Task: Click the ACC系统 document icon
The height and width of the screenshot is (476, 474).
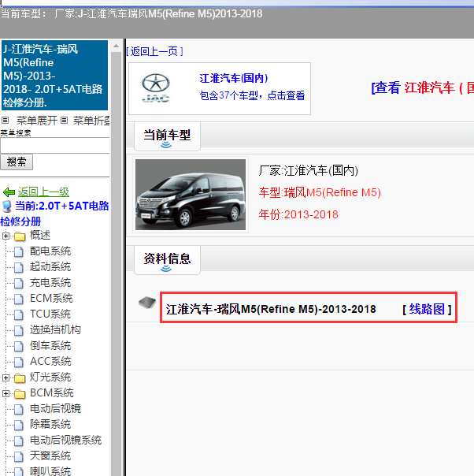Action: (x=19, y=363)
